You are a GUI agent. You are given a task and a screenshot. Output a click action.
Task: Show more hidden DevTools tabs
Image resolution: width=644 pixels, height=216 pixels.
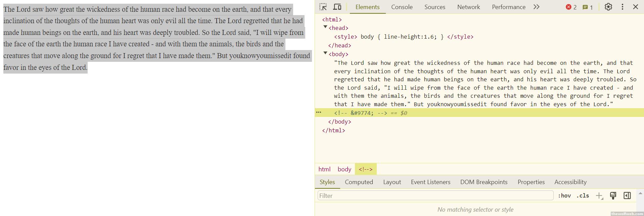(536, 7)
